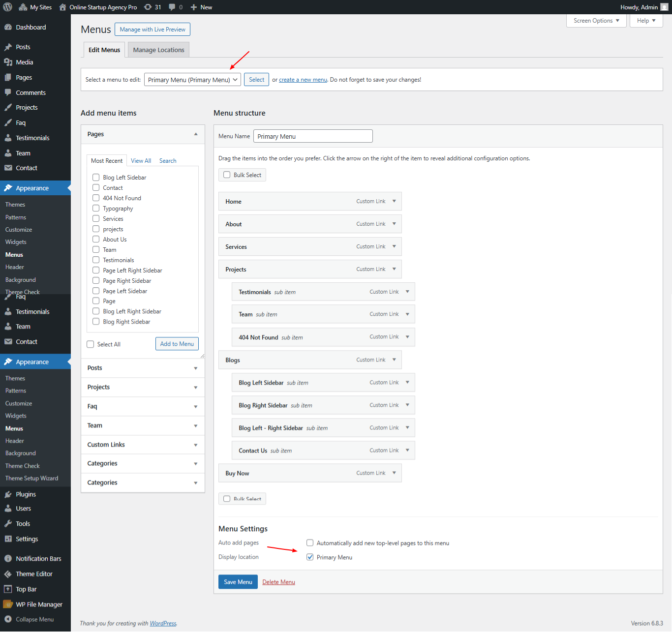The width and height of the screenshot is (672, 633).
Task: Open WP File Manager folder icon
Action: click(x=8, y=604)
